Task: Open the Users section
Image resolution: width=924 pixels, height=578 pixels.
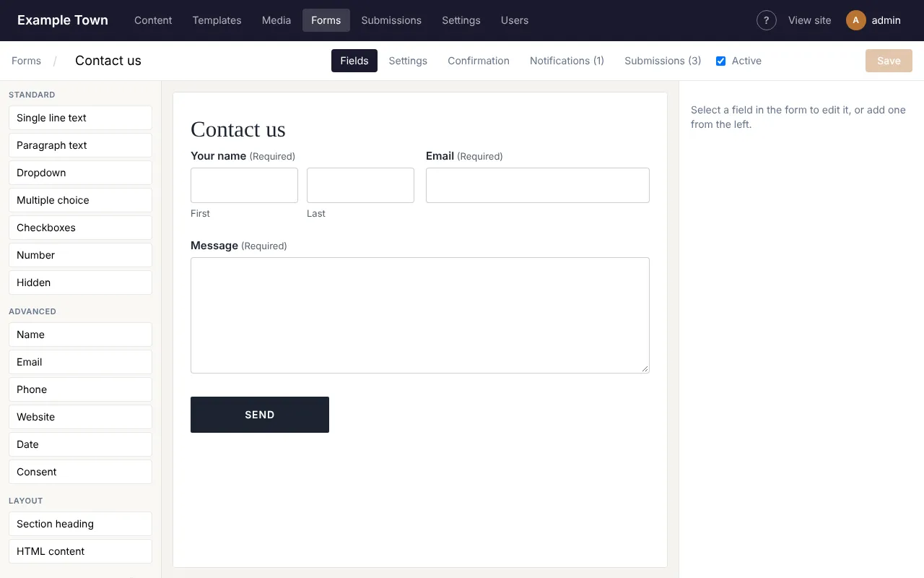Action: (x=515, y=20)
